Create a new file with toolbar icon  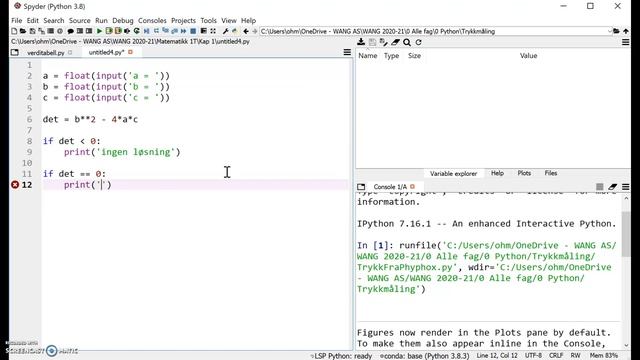point(14,31)
